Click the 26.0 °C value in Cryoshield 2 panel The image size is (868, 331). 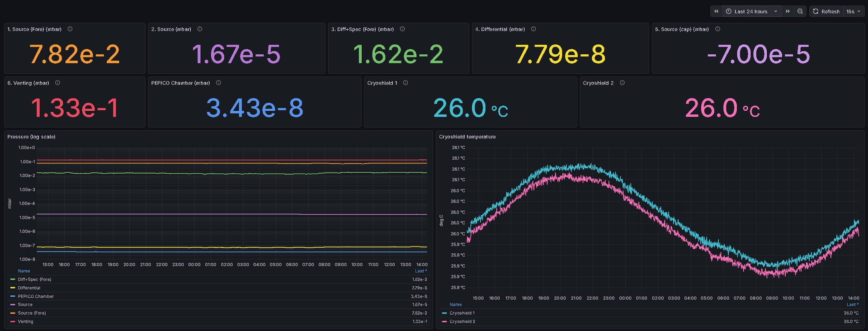[x=722, y=108]
